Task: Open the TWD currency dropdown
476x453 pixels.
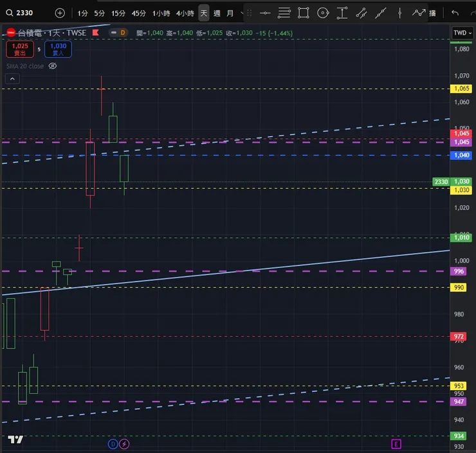Action: click(462, 33)
